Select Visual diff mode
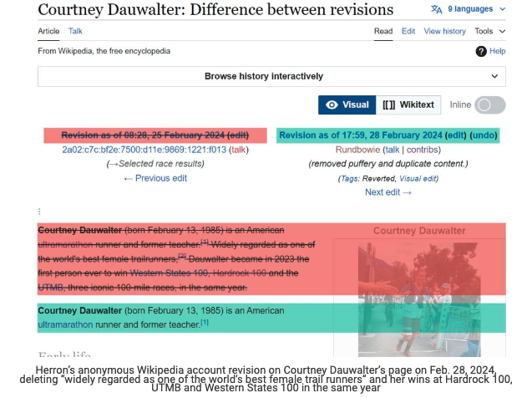 tap(347, 105)
